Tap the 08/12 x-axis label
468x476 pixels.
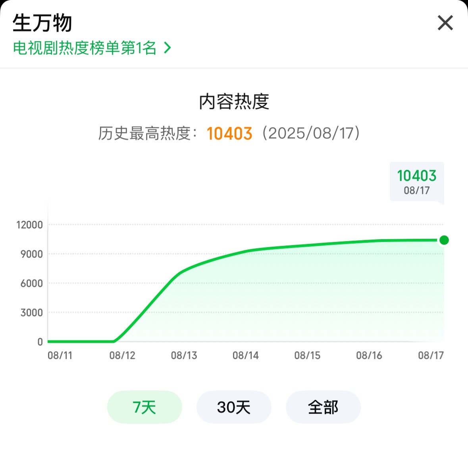[x=122, y=355]
